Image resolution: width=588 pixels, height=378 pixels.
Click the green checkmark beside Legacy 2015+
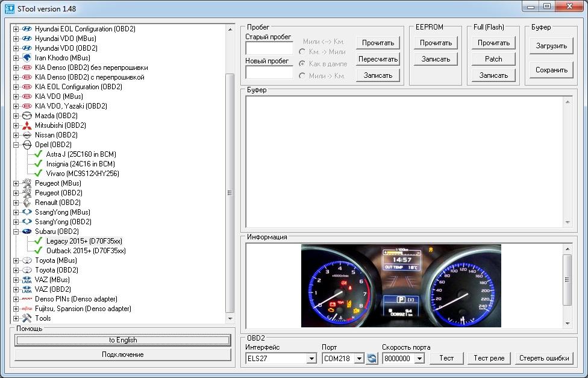(38, 241)
